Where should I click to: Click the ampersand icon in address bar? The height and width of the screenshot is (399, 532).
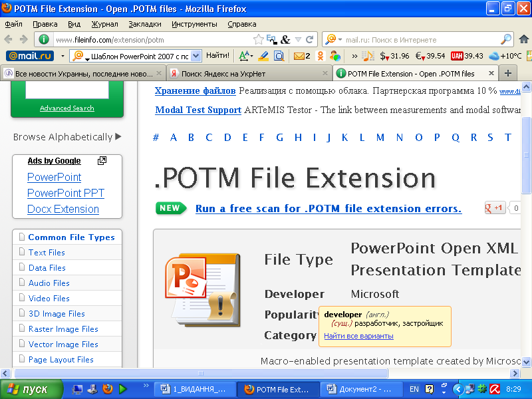click(285, 40)
